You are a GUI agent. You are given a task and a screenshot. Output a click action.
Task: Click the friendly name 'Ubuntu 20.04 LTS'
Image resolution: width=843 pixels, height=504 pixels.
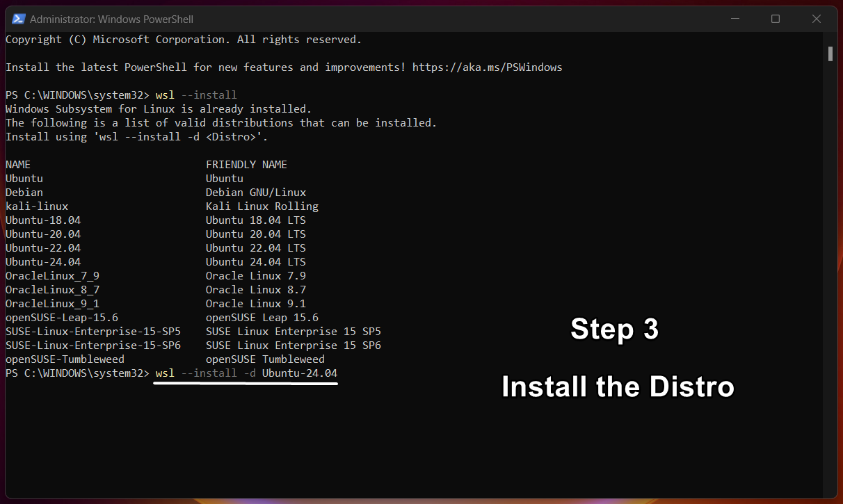256,234
